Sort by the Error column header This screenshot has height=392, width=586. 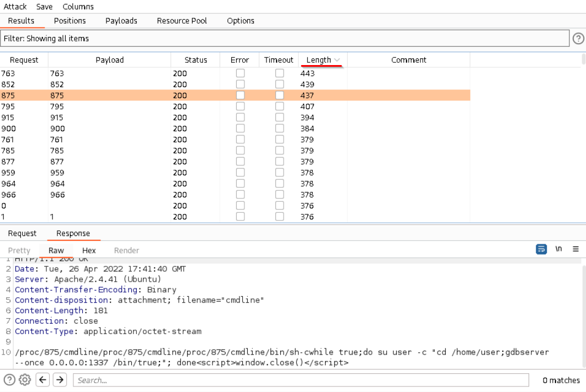(239, 60)
